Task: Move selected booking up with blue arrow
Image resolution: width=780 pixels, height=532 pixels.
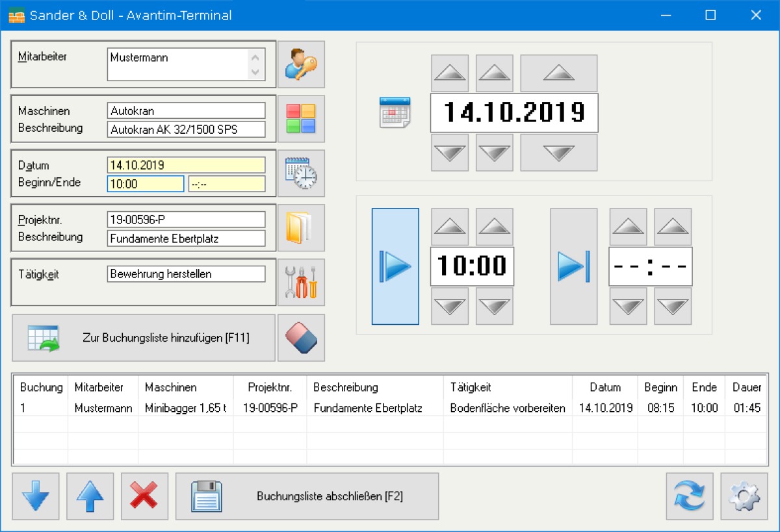Action: click(x=90, y=496)
